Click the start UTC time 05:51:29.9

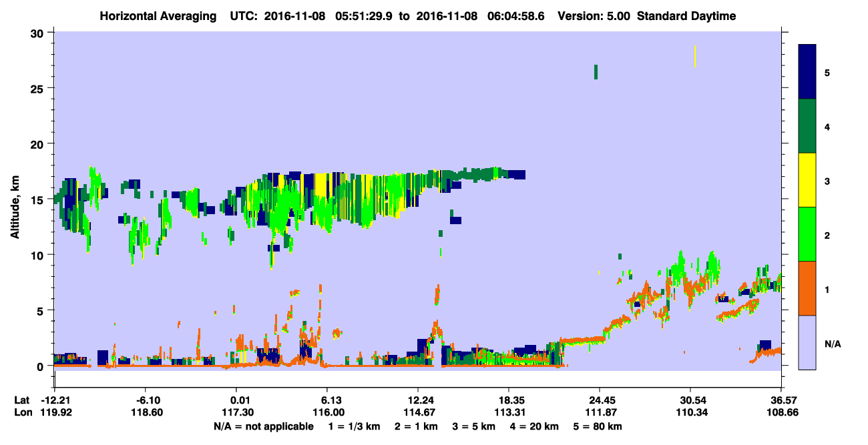click(363, 16)
